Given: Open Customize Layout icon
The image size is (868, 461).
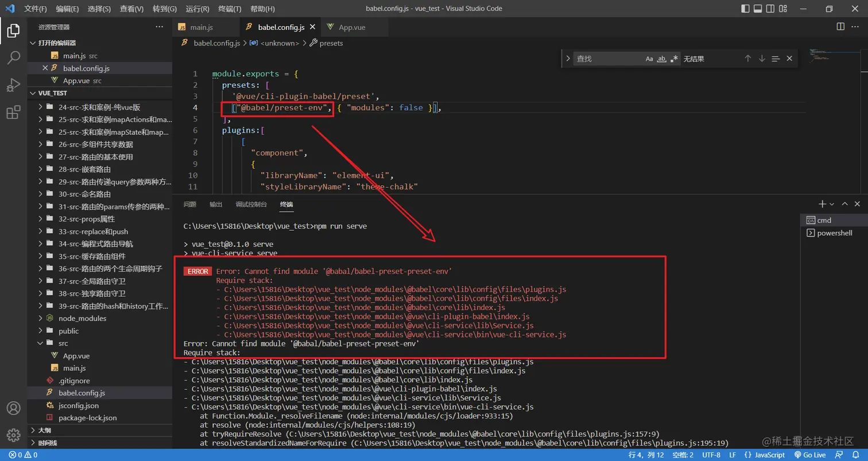Looking at the screenshot, I should tap(784, 9).
